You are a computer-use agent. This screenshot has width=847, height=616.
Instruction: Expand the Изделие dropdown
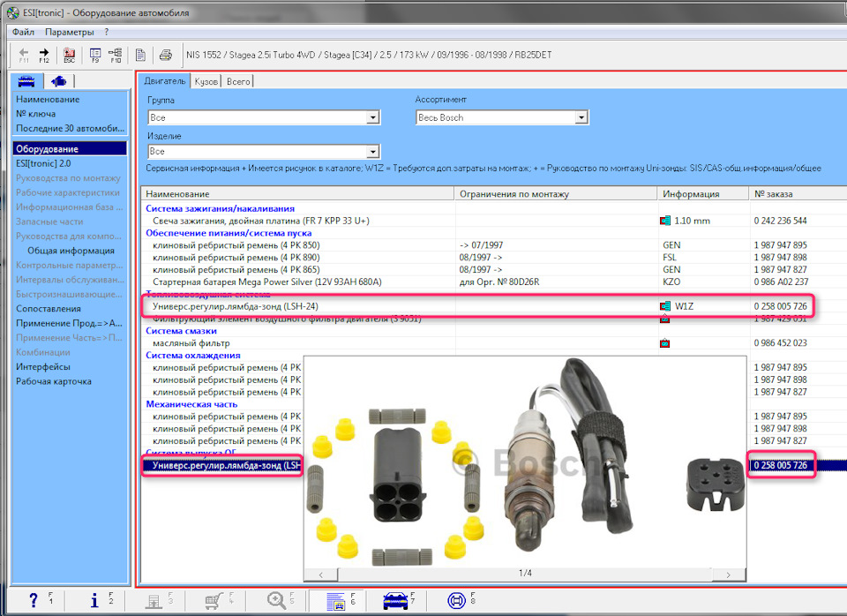[x=373, y=152]
